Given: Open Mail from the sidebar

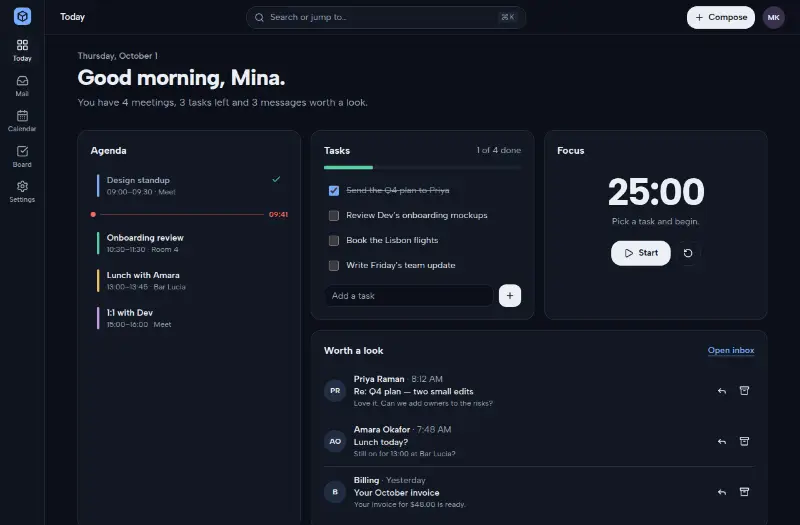Looking at the screenshot, I should tap(22, 86).
